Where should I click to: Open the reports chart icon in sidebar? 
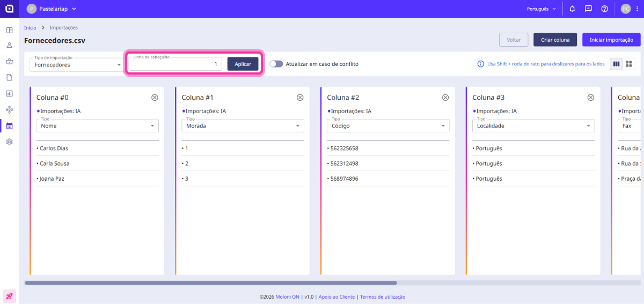click(9, 93)
